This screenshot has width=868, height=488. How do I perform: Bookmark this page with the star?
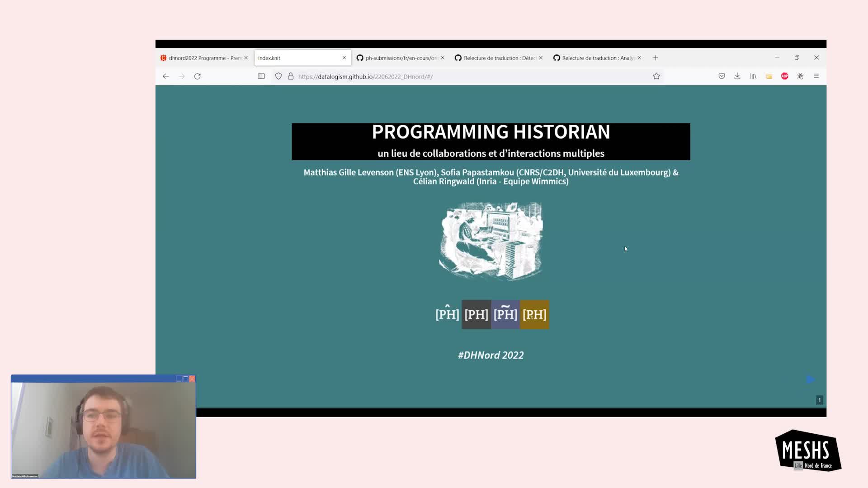coord(656,76)
